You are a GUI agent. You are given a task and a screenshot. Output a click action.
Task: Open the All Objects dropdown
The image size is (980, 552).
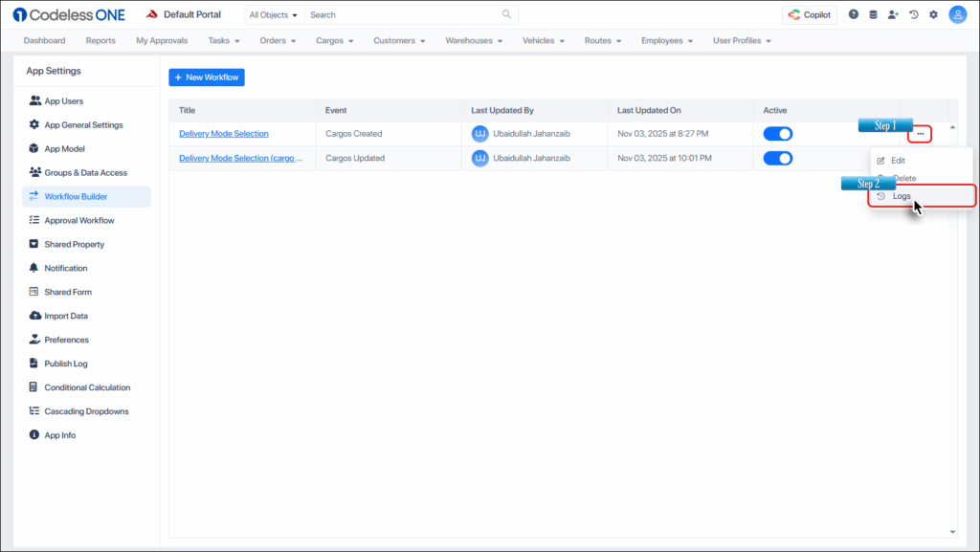tap(273, 15)
